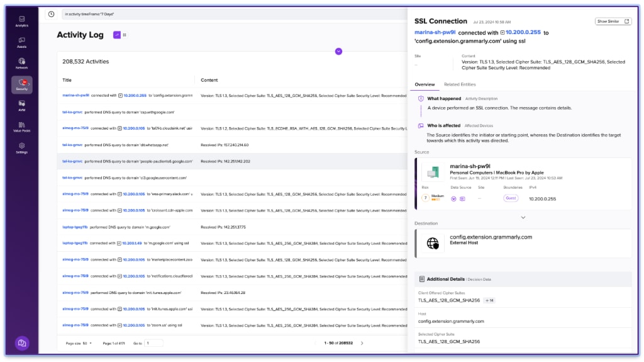The height and width of the screenshot is (362, 644).
Task: Sort by the Content column header
Action: [x=209, y=80]
